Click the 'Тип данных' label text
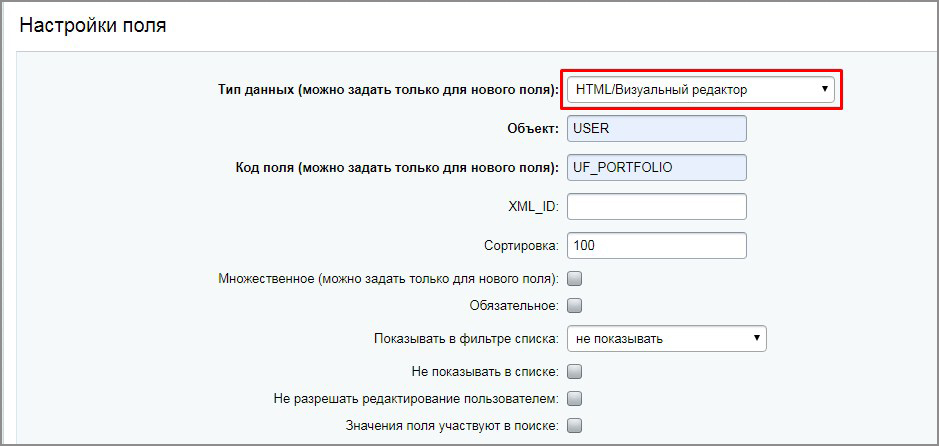 pos(388,90)
